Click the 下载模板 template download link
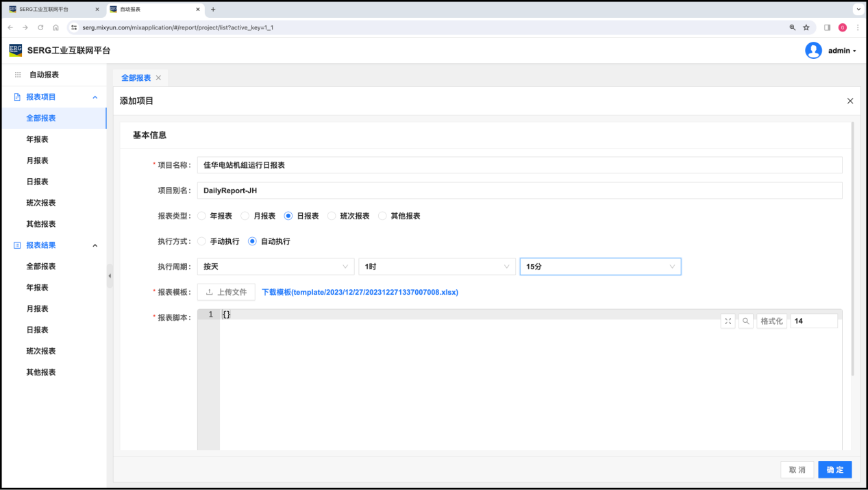This screenshot has height=490, width=868. click(x=360, y=292)
